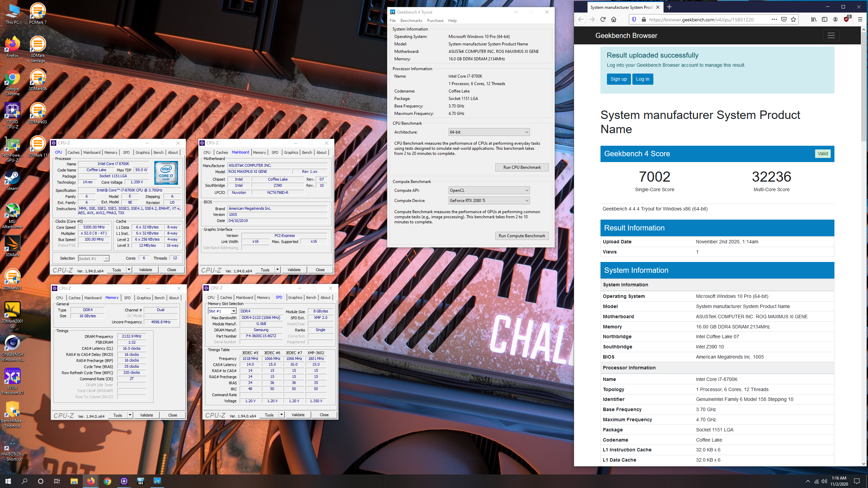The image size is (868, 488).
Task: Open the Firefox library icon
Action: 814,20
